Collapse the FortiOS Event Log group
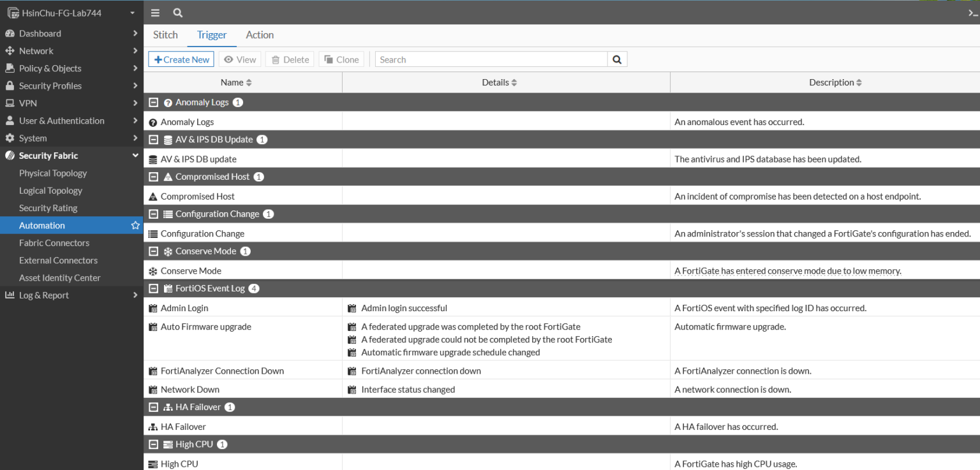Viewport: 980px width, 470px height. point(153,289)
